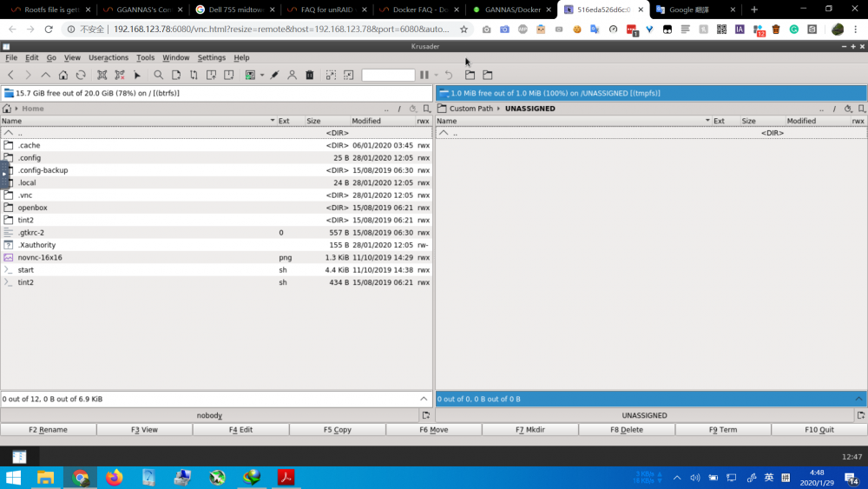The image size is (868, 489).
Task: Open the Go menu
Action: coord(51,57)
